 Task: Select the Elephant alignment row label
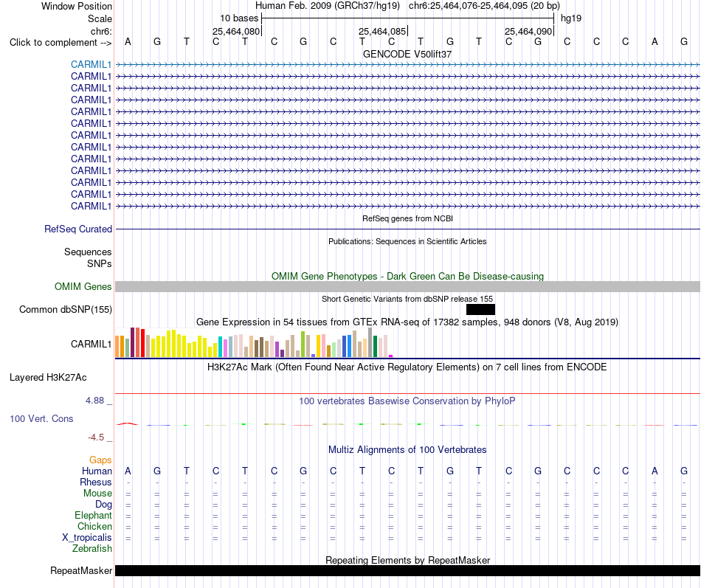pos(93,515)
